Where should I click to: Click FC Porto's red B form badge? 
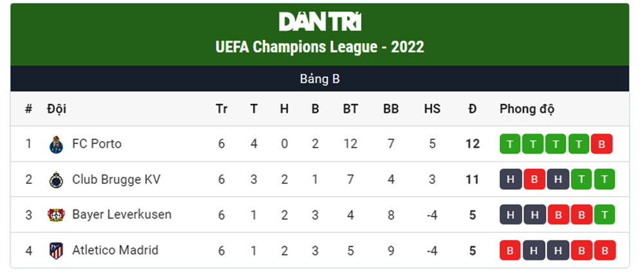(x=601, y=144)
